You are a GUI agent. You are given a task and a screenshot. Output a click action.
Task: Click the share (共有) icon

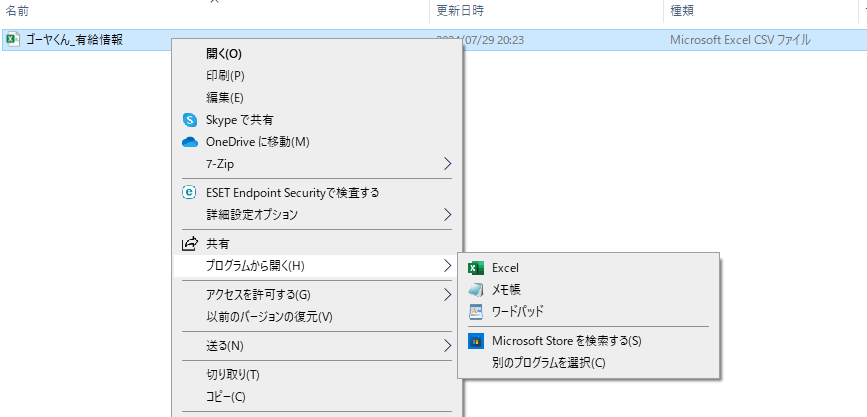click(x=190, y=243)
